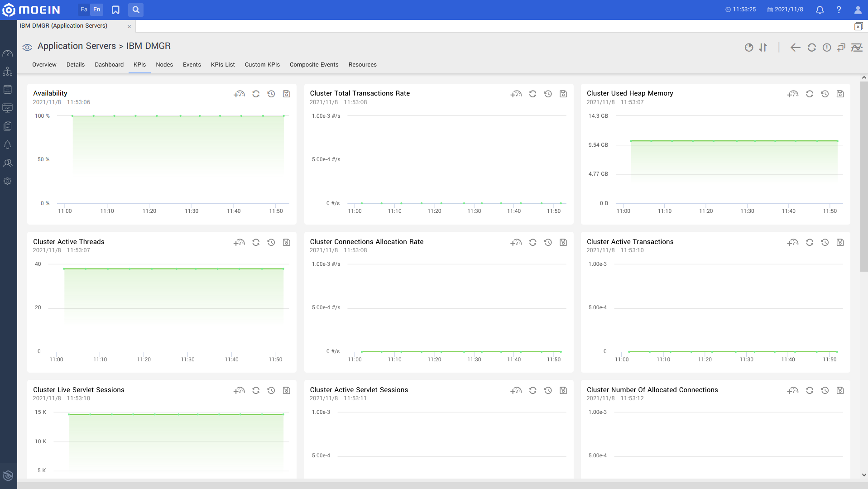Screen dimensions: 868x489
Task: Click scrollbar down arrow
Action: coord(864,475)
